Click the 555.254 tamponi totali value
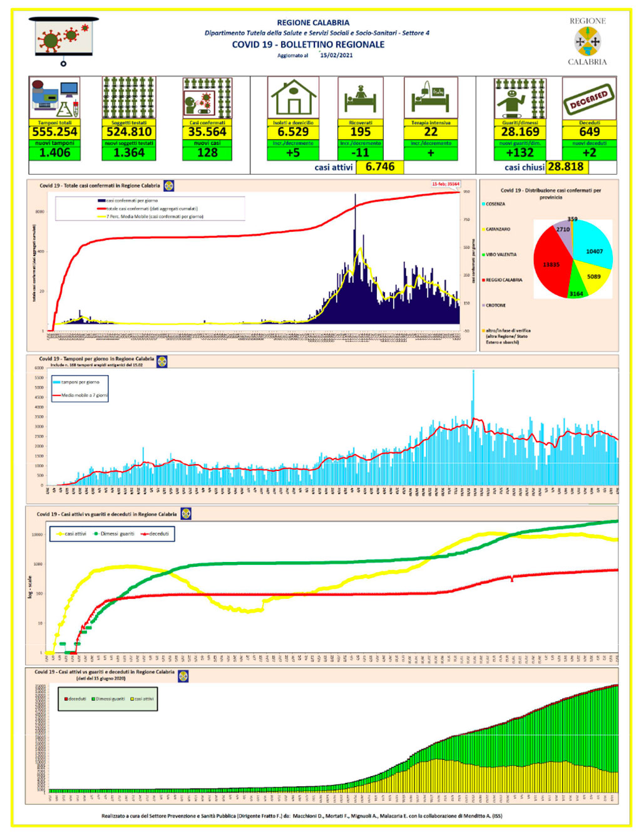 pos(54,132)
